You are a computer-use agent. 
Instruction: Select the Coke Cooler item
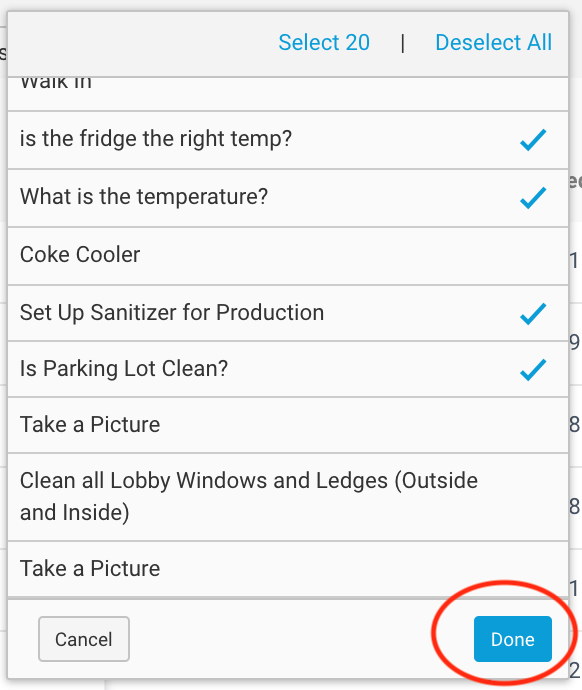click(288, 255)
